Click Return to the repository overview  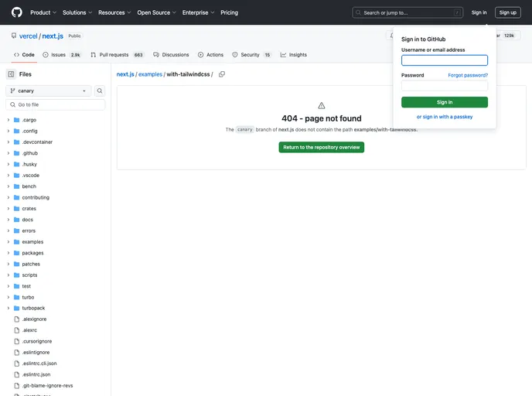click(322, 147)
